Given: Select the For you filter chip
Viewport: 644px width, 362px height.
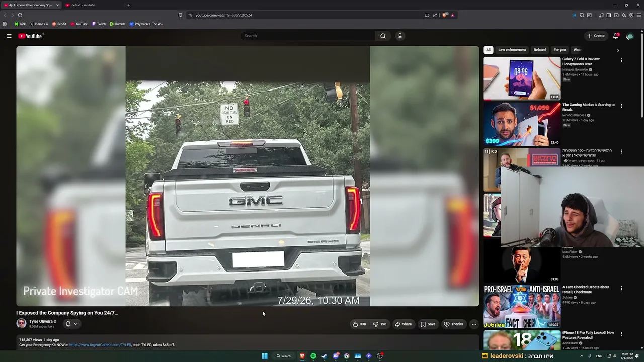Looking at the screenshot, I should (559, 50).
